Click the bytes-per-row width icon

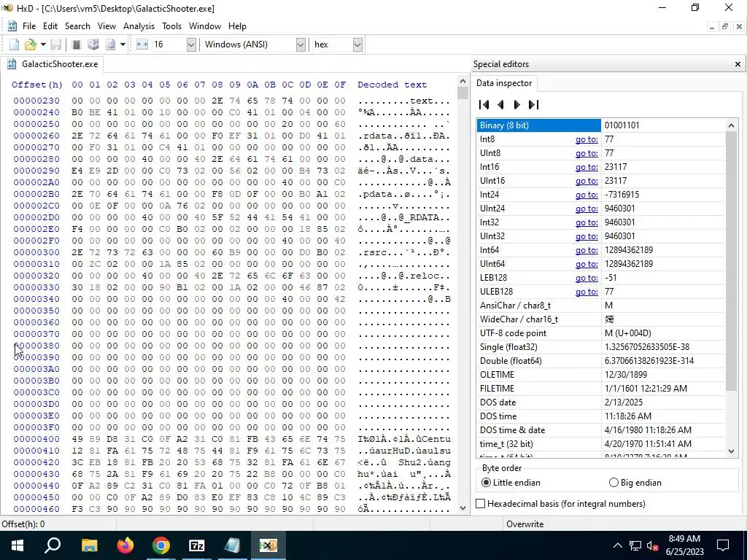pos(142,44)
